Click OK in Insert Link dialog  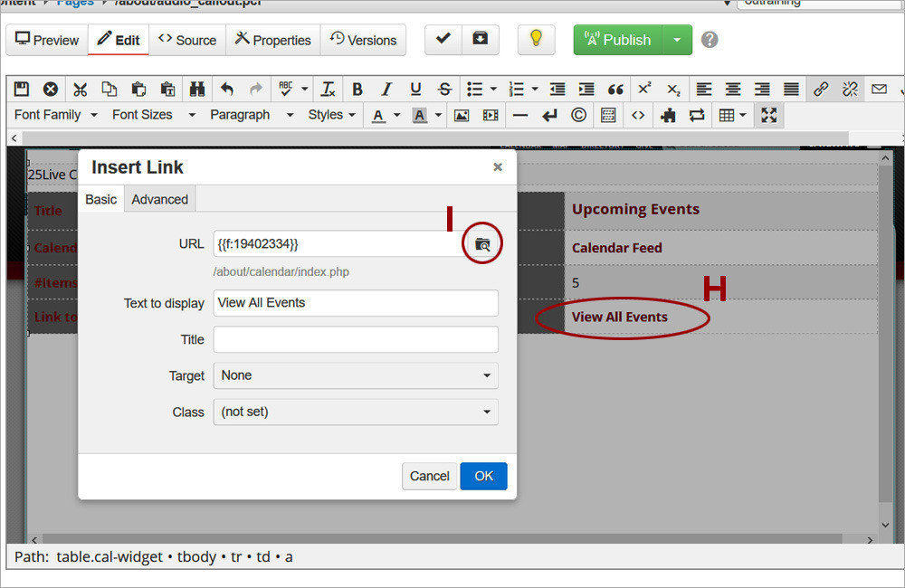pos(483,476)
